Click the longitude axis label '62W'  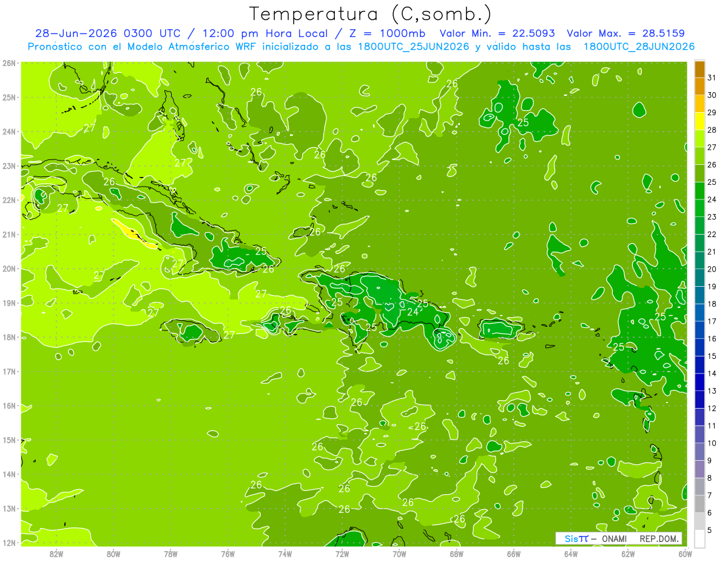[x=628, y=554]
